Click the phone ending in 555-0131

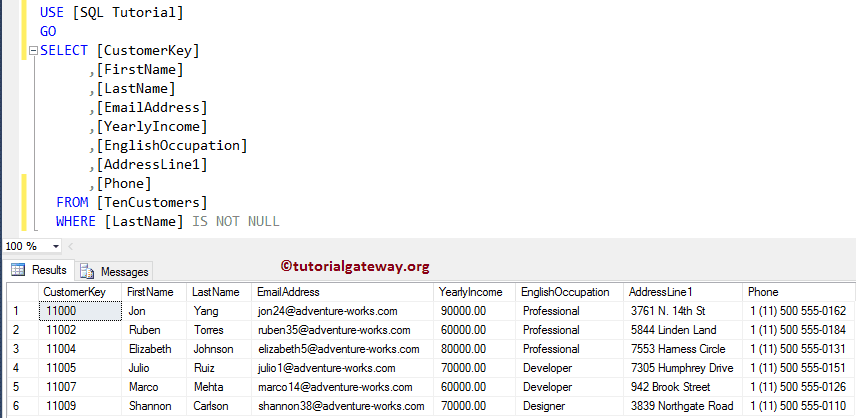pyautogui.click(x=799, y=349)
